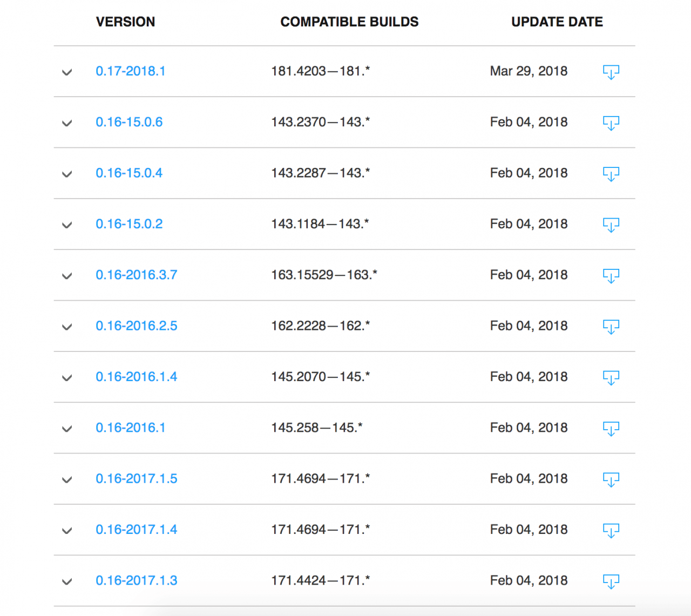This screenshot has height=616, width=691.
Task: Select the 0.16-2016.1 version link
Action: [x=131, y=428]
